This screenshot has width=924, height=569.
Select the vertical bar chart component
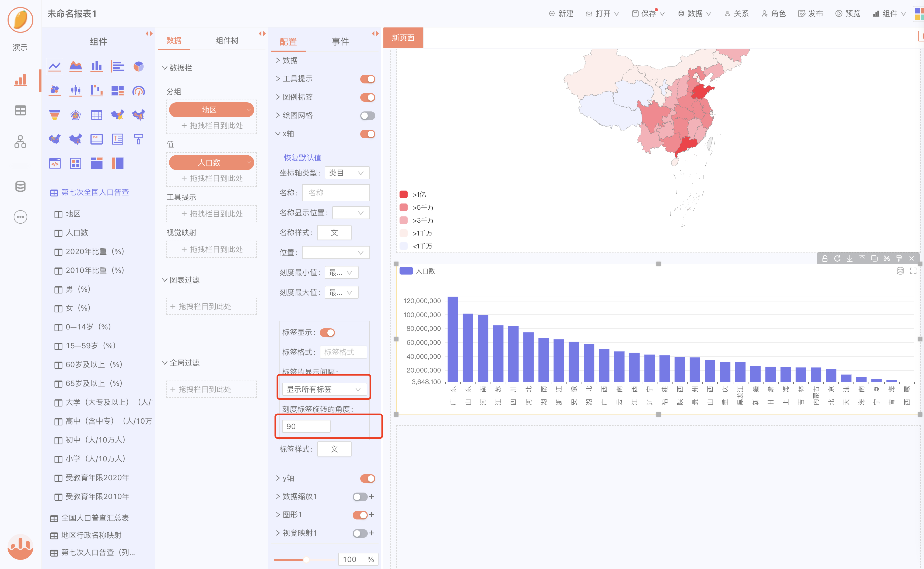point(97,66)
